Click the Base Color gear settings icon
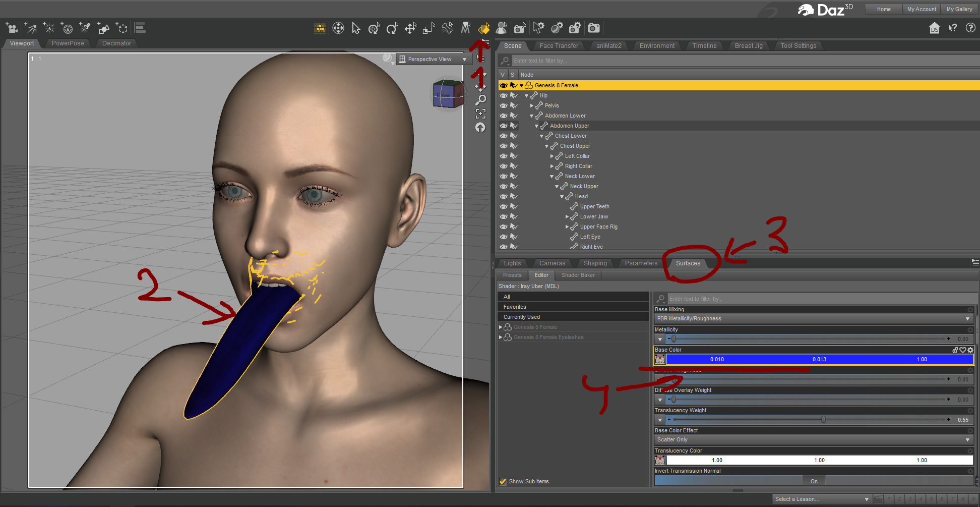This screenshot has width=980, height=507. [x=970, y=350]
